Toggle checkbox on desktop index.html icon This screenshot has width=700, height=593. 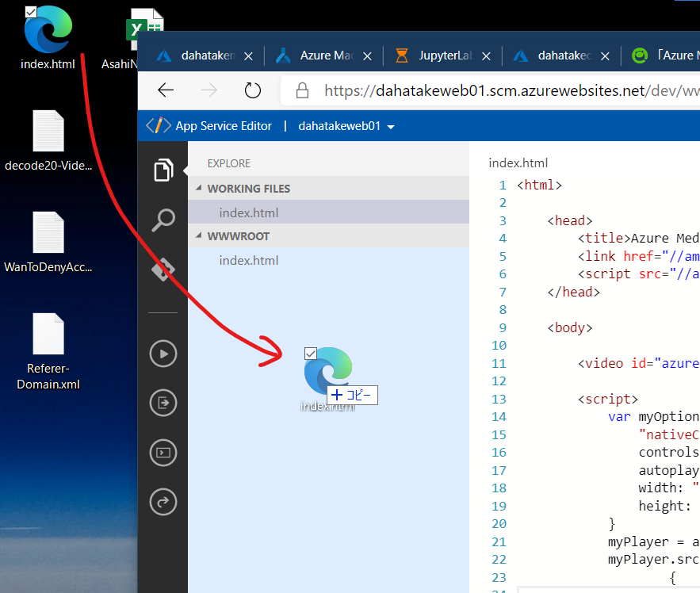31,12
